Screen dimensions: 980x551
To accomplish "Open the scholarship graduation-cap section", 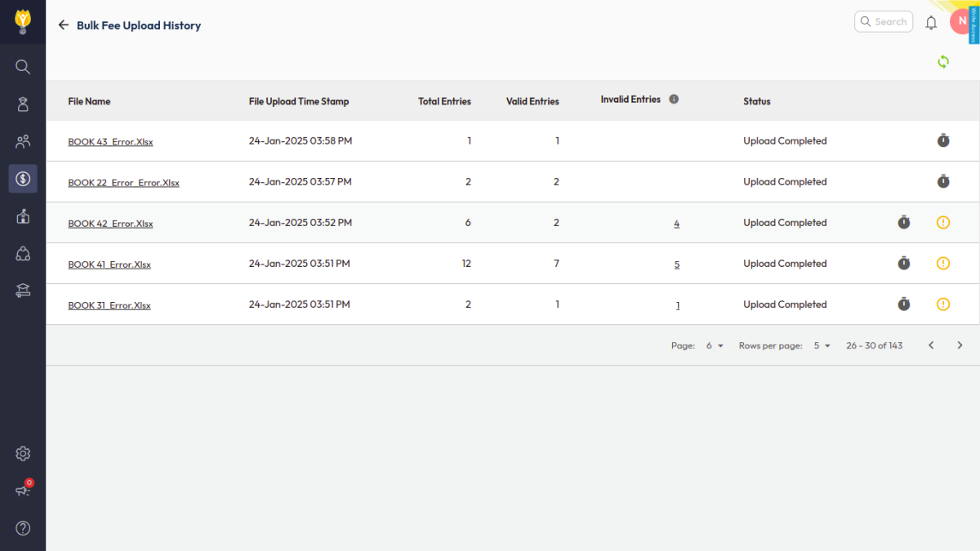I will (x=23, y=290).
